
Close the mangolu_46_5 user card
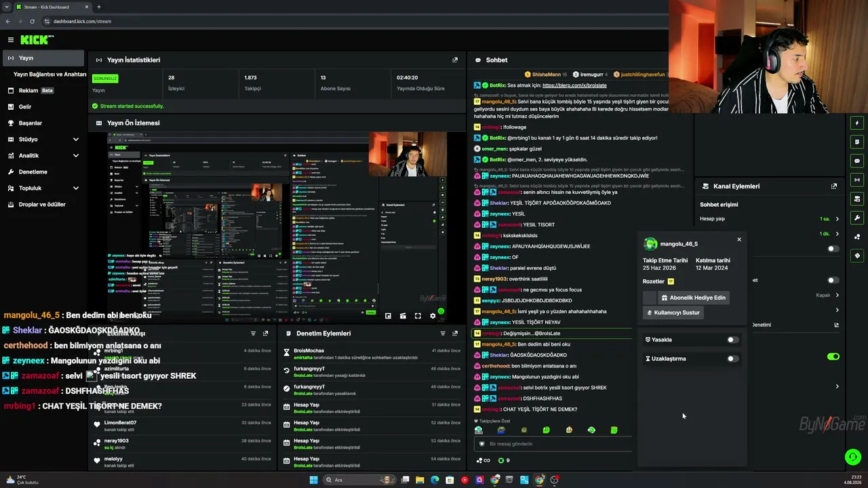point(739,239)
